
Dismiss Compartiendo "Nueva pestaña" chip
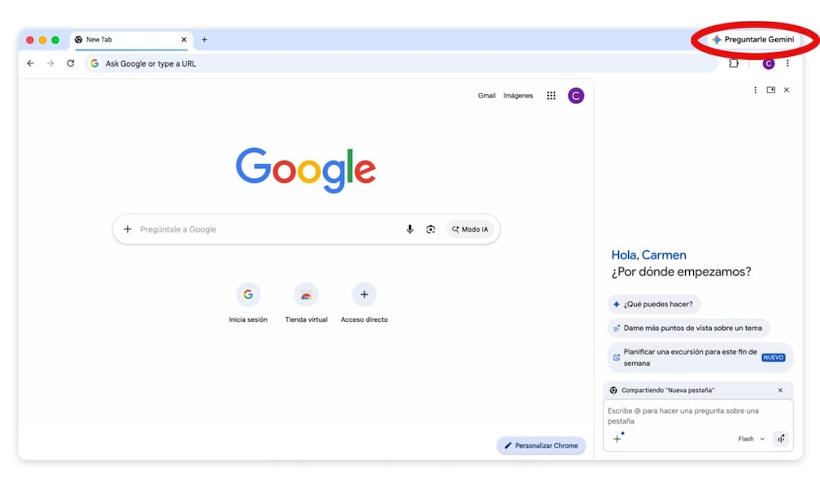pyautogui.click(x=780, y=390)
